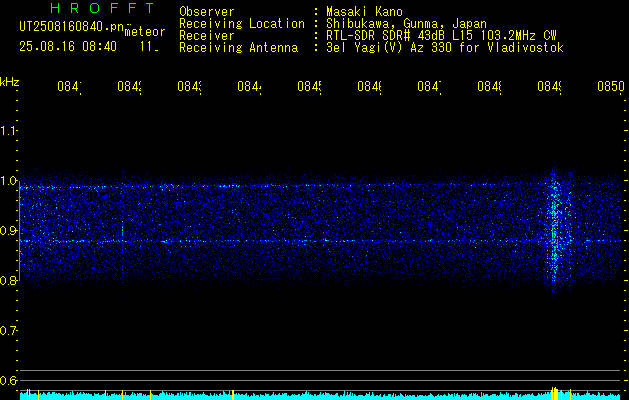Select the file name UT2508160840.pn
This screenshot has height=400, width=629.
pos(71,27)
